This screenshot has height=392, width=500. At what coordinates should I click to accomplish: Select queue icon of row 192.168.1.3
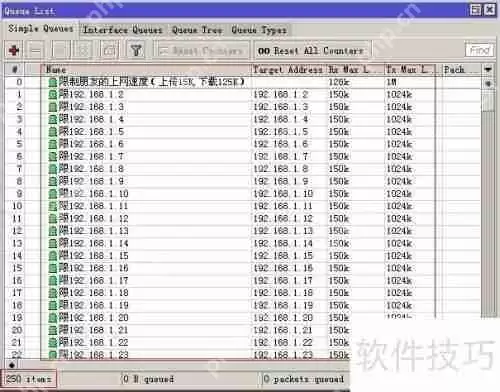pos(53,107)
